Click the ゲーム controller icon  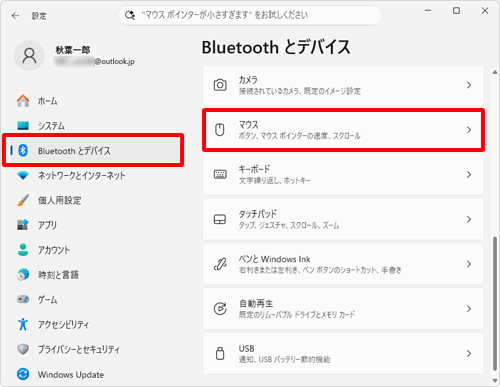tap(23, 299)
